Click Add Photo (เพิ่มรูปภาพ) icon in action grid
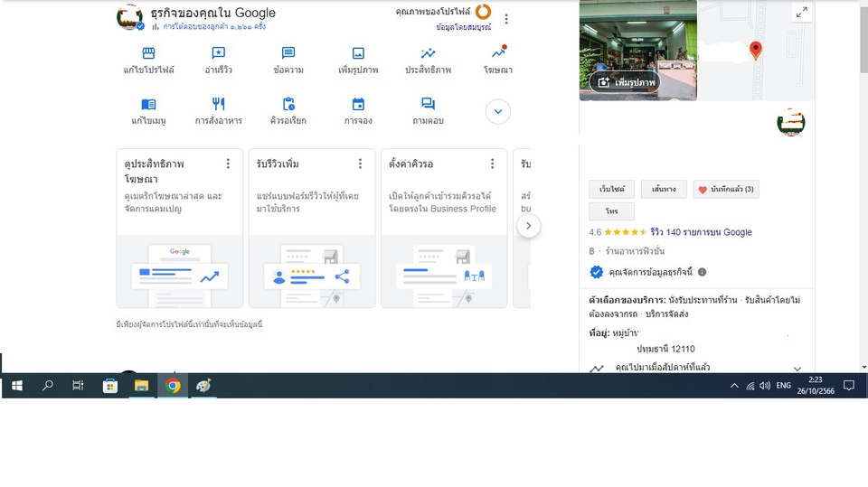The height and width of the screenshot is (487, 868). click(358, 53)
